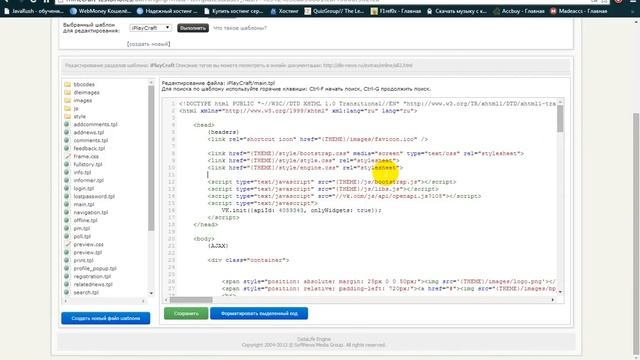
Task: Click Форматировать выделенный код button
Action: coord(259,313)
